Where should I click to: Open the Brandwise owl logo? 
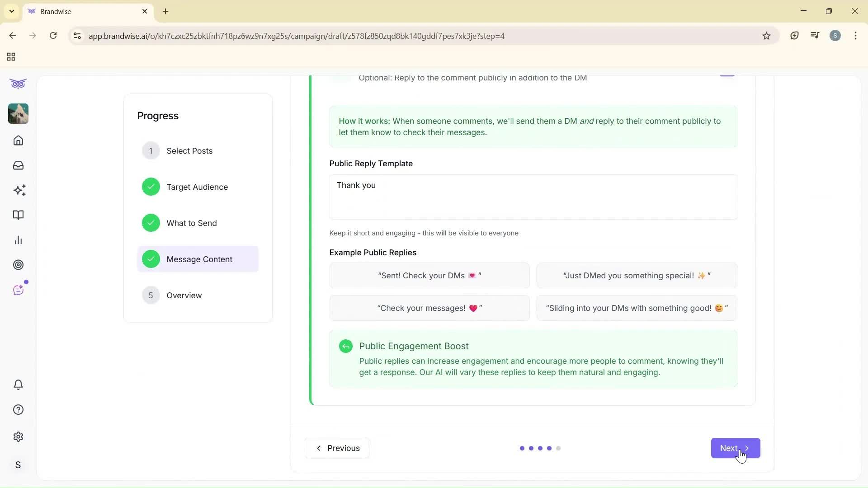[18, 84]
